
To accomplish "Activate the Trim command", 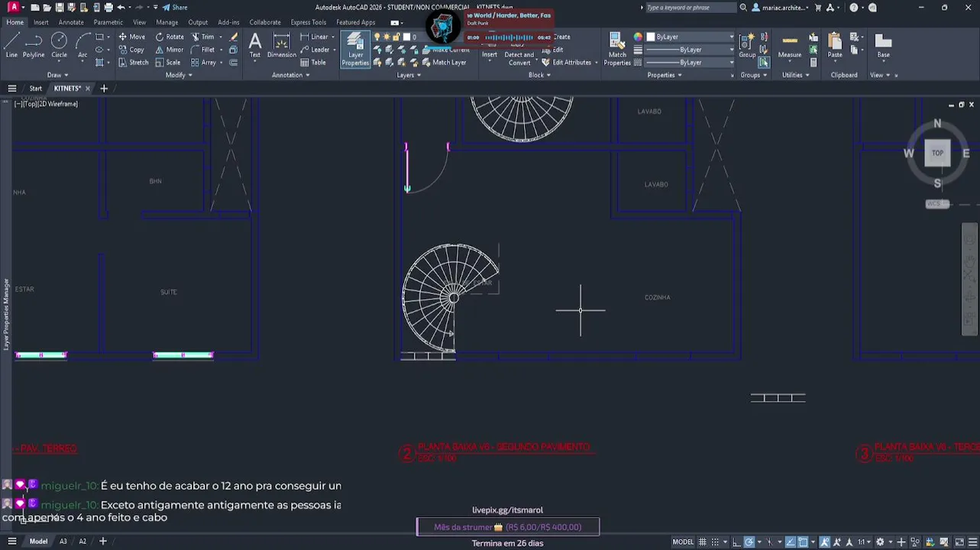I will point(202,37).
